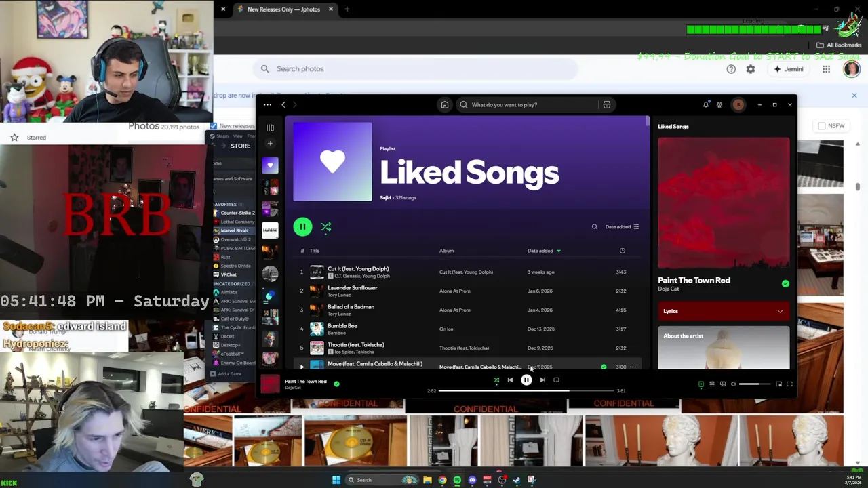Open the Spotify three-dot app menu
Image resolution: width=868 pixels, height=488 pixels.
pos(267,104)
